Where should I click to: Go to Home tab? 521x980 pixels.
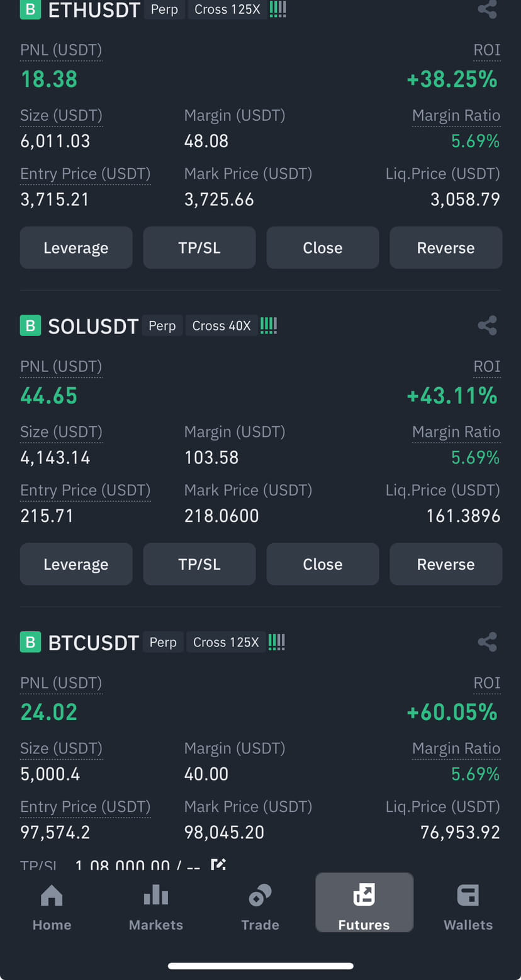(x=52, y=907)
